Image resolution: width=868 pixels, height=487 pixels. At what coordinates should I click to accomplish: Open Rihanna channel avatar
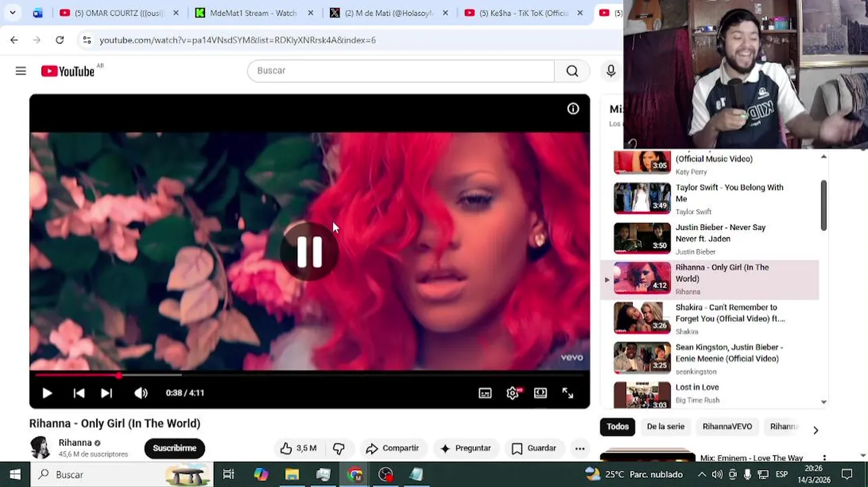(x=41, y=448)
